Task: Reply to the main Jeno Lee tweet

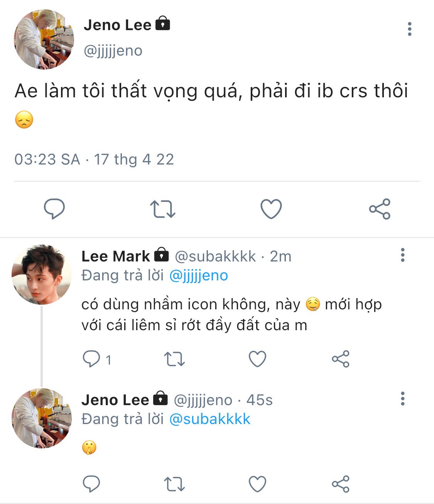Action: [54, 209]
